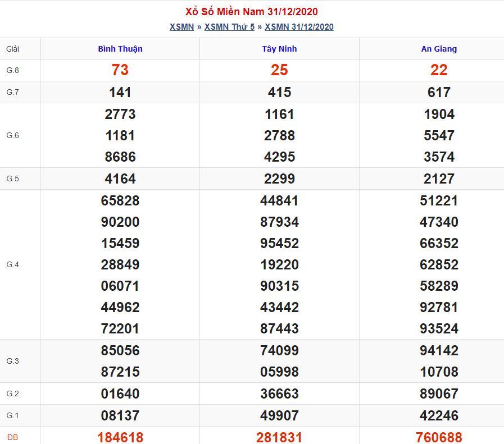Select Bình Thuận G.8 number 73

click(120, 70)
